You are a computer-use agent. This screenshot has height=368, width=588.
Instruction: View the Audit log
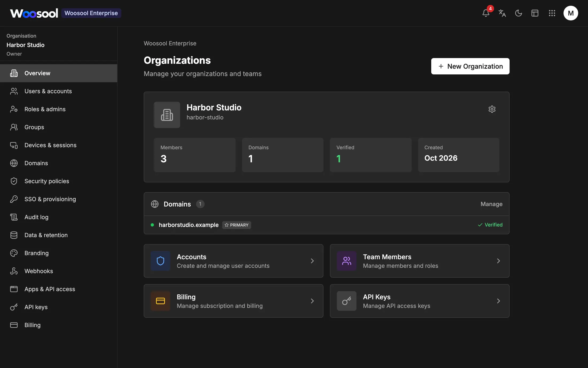coord(59,217)
